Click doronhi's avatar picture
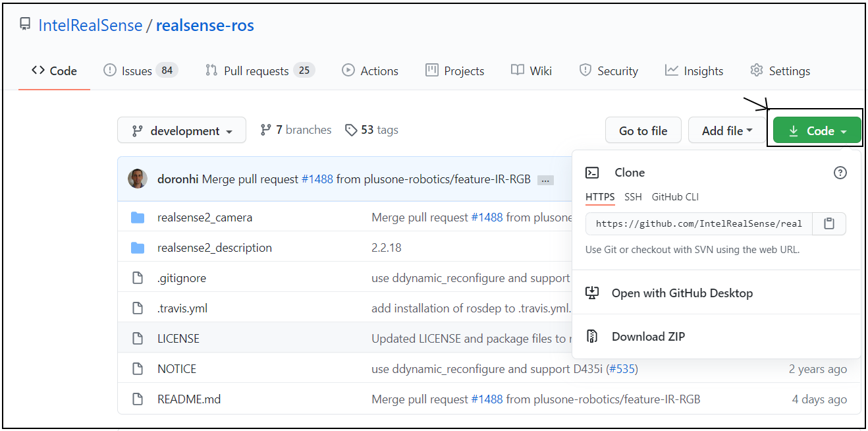The image size is (868, 431). pos(138,178)
